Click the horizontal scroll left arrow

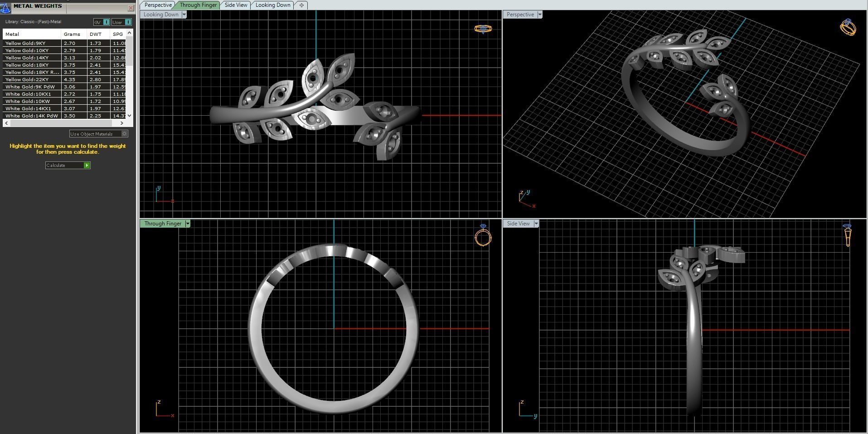(6, 123)
